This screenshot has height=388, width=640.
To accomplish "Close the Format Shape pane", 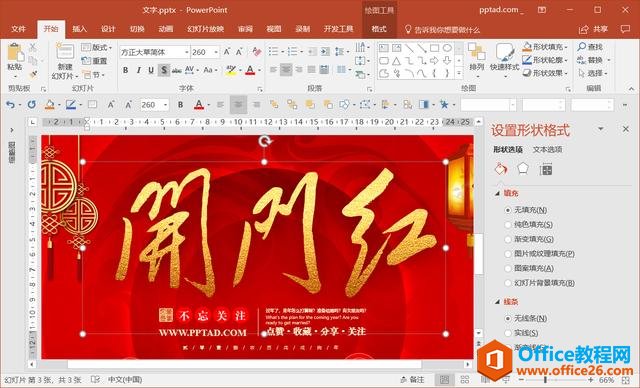I will pyautogui.click(x=626, y=129).
